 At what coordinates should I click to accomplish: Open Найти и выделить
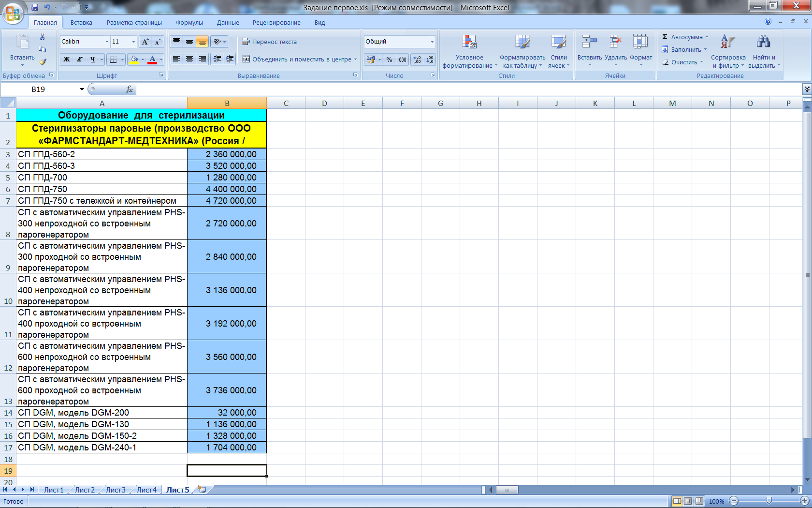[764, 51]
